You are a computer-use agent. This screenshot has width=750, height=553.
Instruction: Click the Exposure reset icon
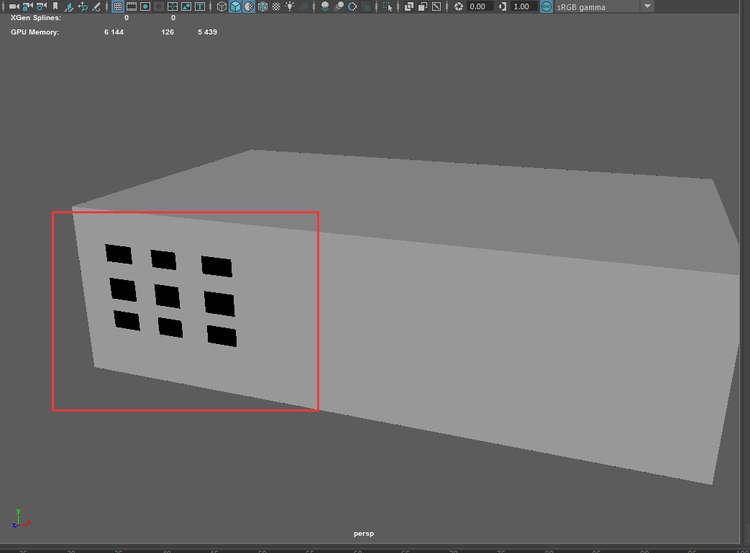458,6
